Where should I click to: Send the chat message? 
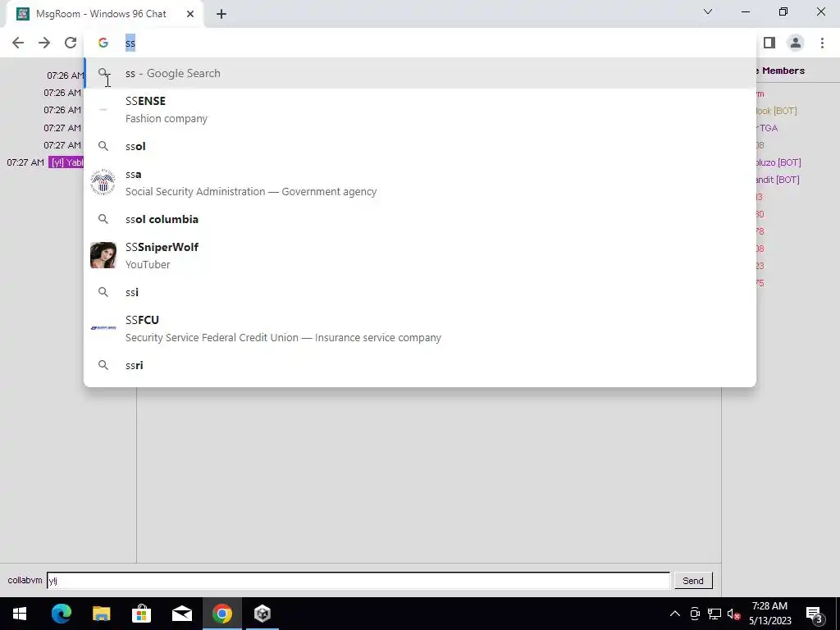click(692, 581)
